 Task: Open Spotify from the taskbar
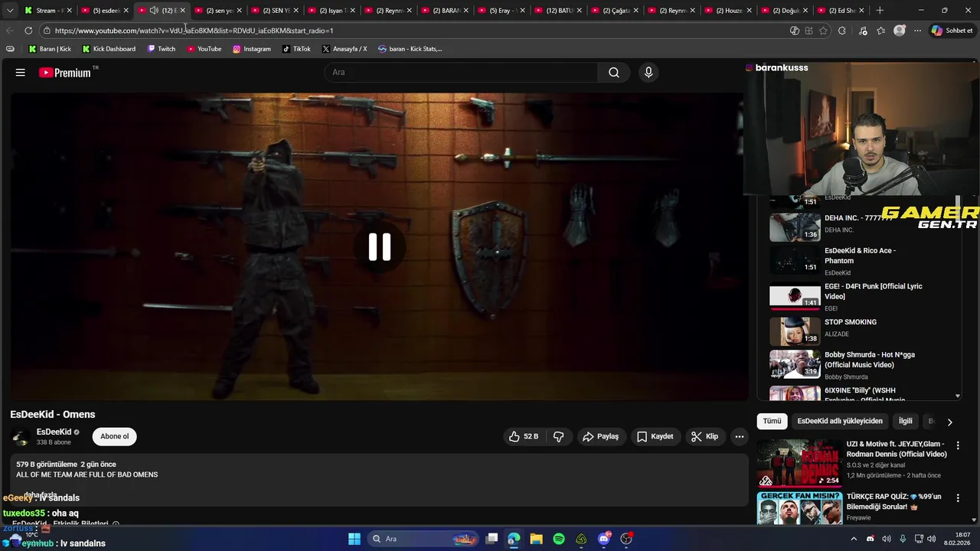click(x=559, y=539)
